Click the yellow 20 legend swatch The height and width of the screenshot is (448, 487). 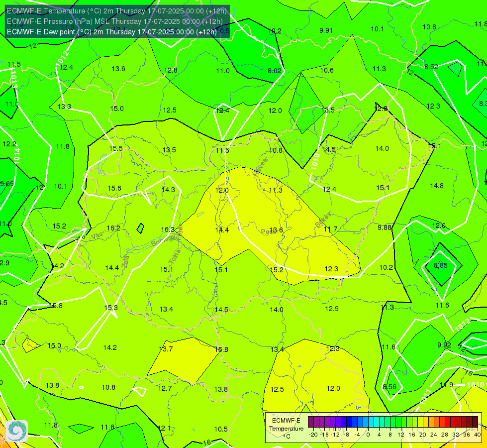420,422
